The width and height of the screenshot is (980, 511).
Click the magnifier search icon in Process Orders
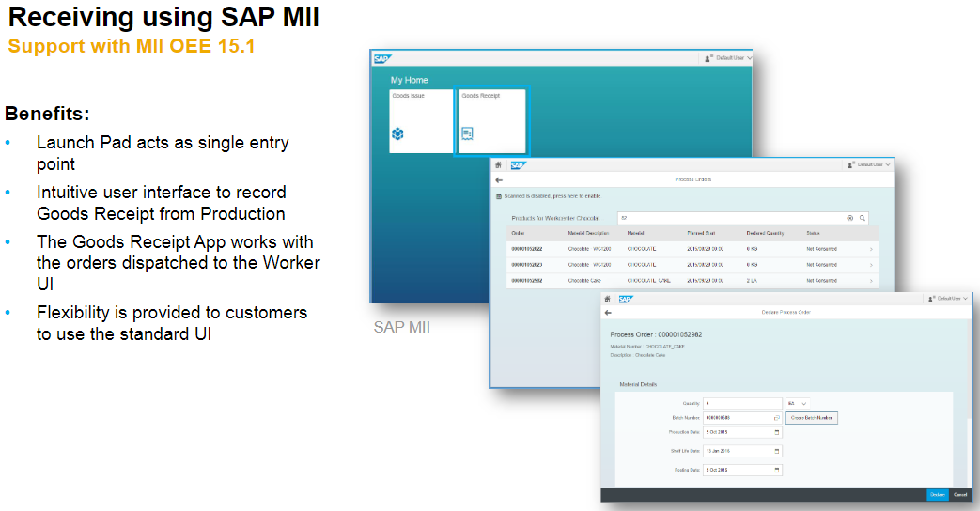click(x=863, y=218)
